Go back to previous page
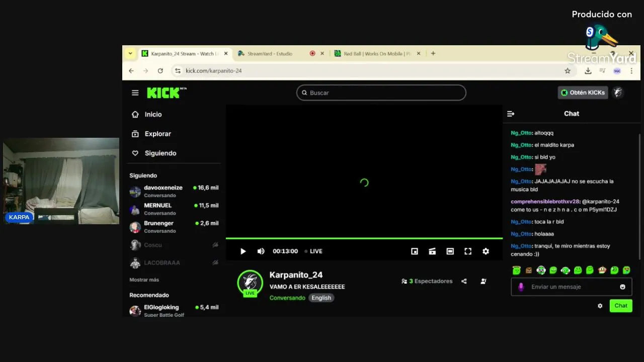644x362 pixels. coord(131,71)
